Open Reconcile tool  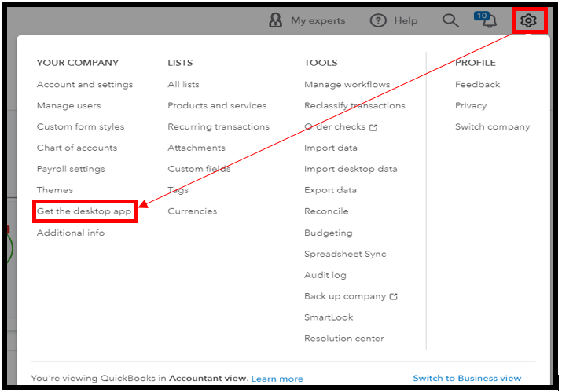click(x=326, y=211)
